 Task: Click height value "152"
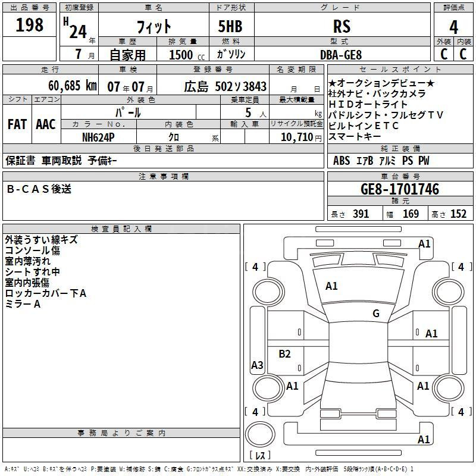pos(458,214)
